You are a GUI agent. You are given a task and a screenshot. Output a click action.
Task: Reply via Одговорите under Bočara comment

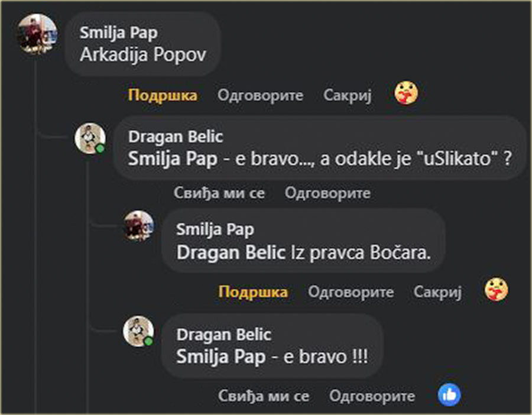pyautogui.click(x=351, y=292)
